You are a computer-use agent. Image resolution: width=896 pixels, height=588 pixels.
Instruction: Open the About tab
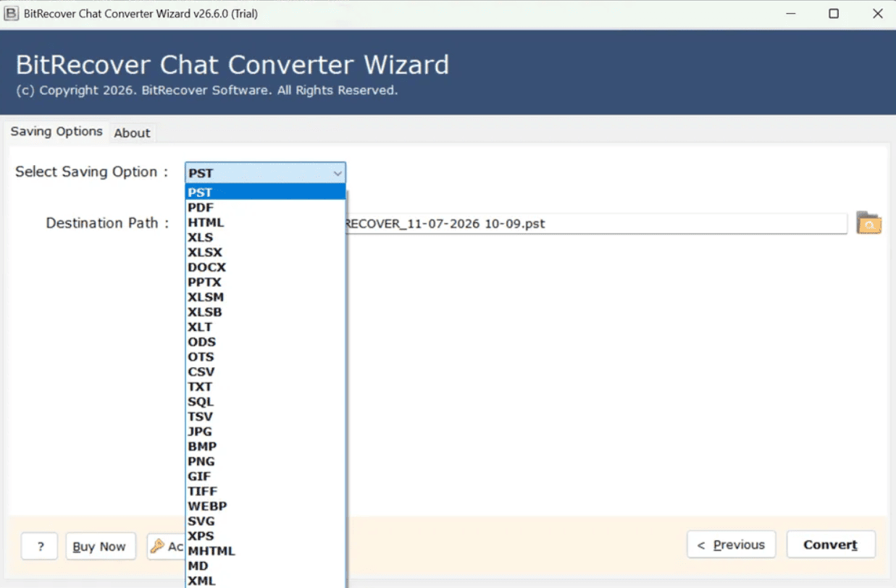[132, 133]
